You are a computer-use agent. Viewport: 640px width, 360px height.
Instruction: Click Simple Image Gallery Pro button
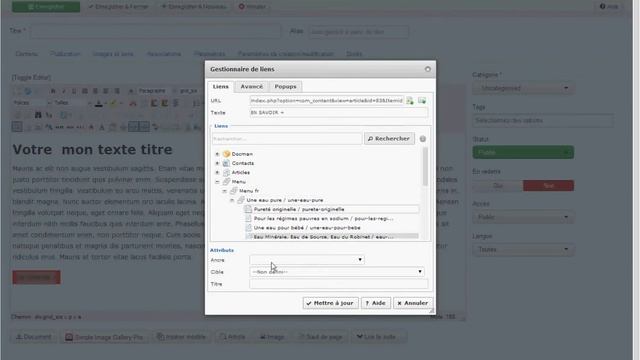click(x=104, y=337)
